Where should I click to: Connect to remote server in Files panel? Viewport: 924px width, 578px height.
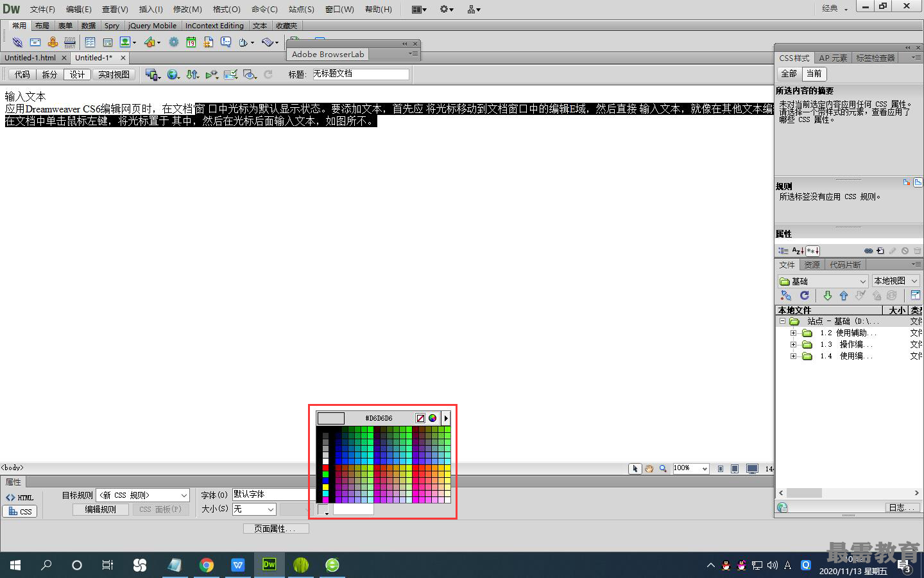[785, 295]
